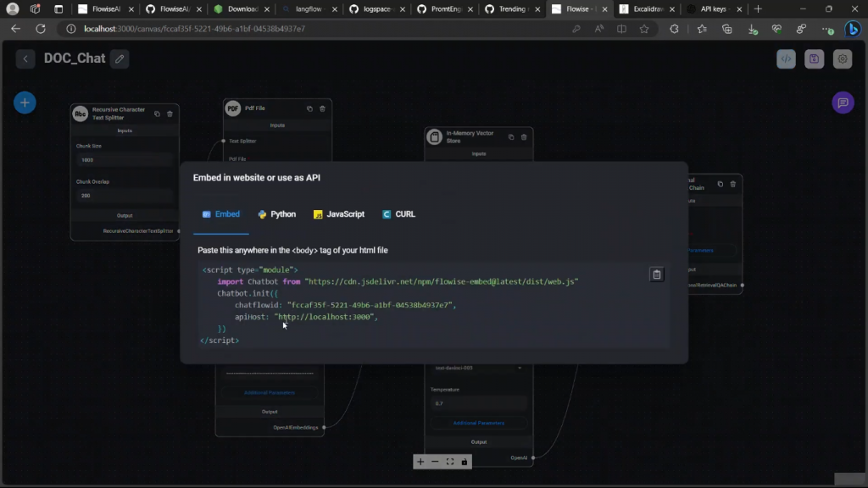
Task: Switch to the Python tab
Action: [277, 214]
